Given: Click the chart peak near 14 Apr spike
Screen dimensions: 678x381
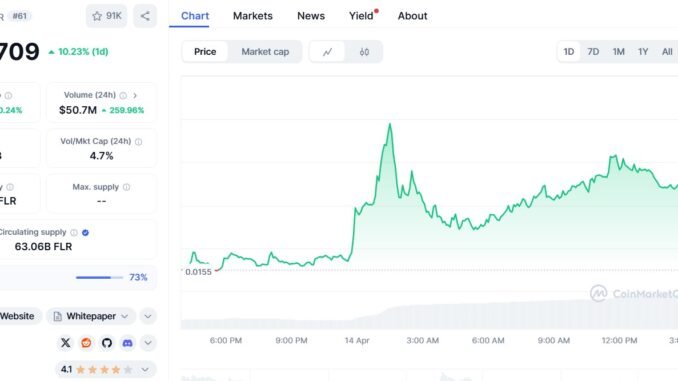Looking at the screenshot, I should [x=390, y=125].
